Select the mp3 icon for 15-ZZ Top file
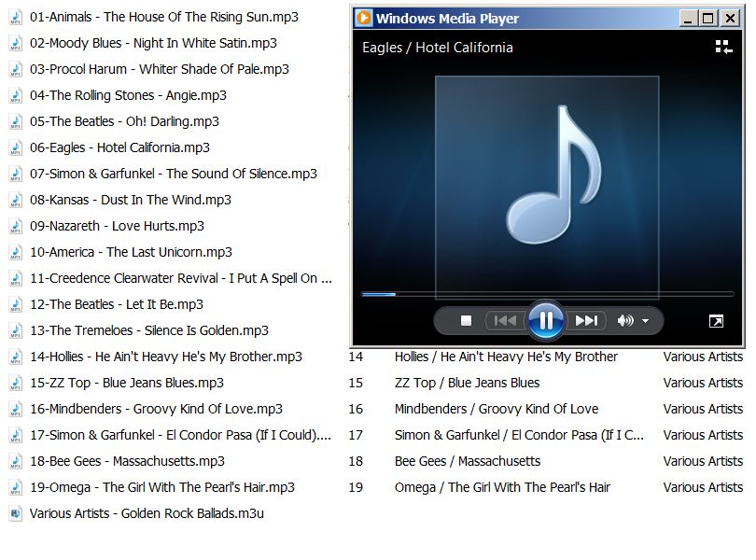 tap(16, 383)
